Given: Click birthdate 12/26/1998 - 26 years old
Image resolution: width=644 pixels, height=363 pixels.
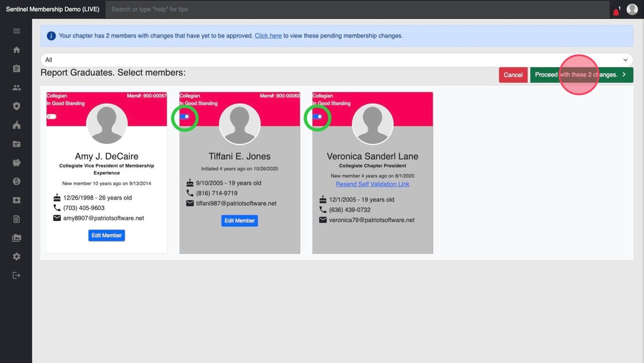Looking at the screenshot, I should pos(97,198).
